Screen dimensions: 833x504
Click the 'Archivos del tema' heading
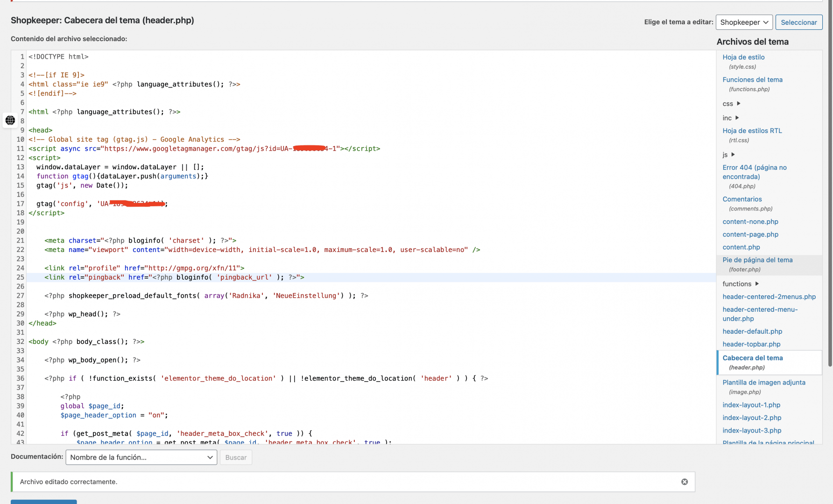click(752, 42)
